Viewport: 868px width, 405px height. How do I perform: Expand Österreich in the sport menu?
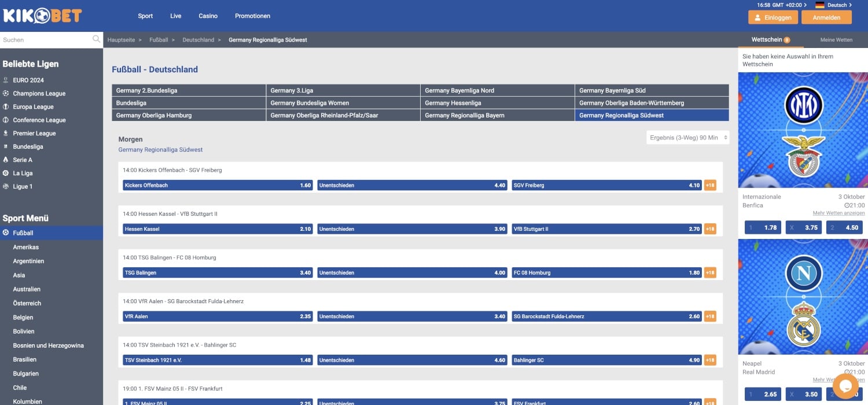(27, 303)
